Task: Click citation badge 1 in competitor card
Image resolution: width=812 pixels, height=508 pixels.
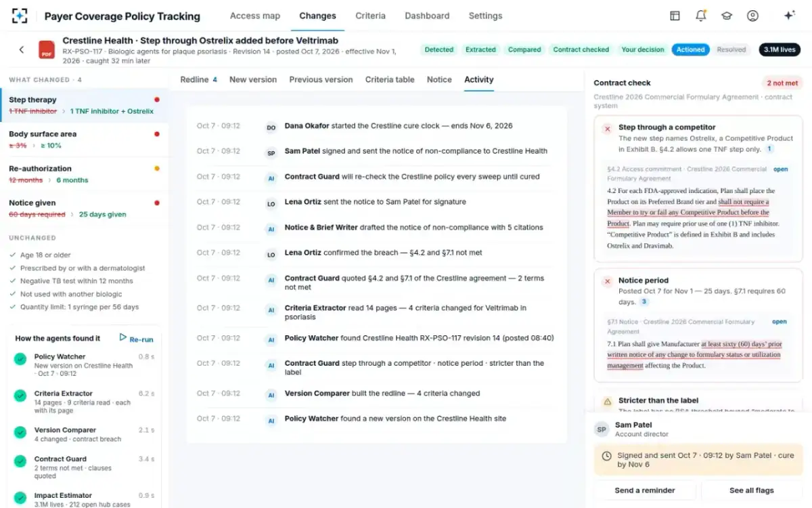Action: point(770,149)
